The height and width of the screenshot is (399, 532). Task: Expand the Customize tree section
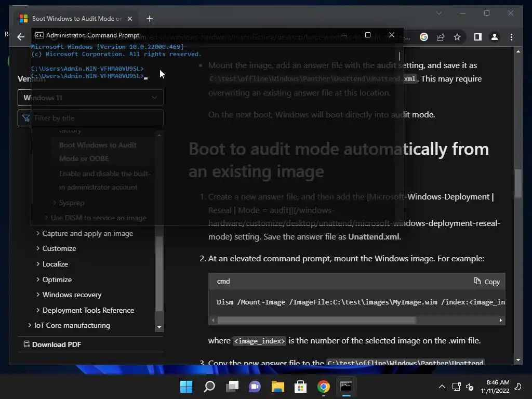coord(37,248)
